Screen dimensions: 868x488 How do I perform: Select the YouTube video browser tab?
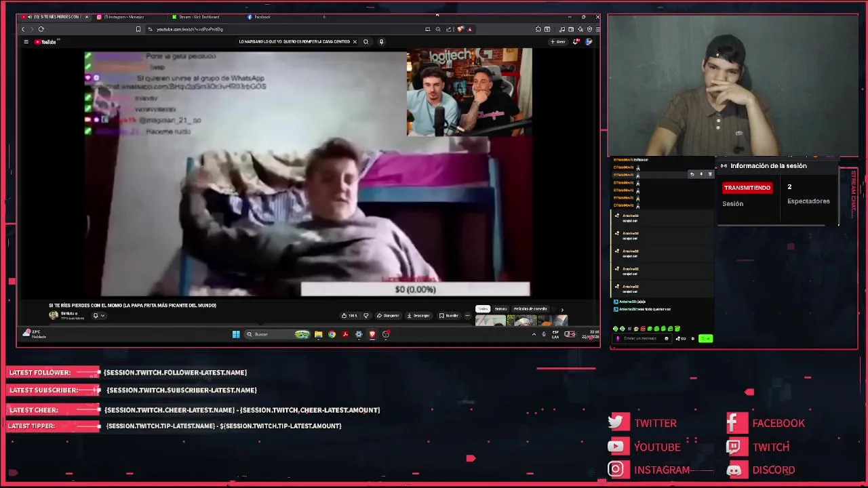pyautogui.click(x=54, y=17)
